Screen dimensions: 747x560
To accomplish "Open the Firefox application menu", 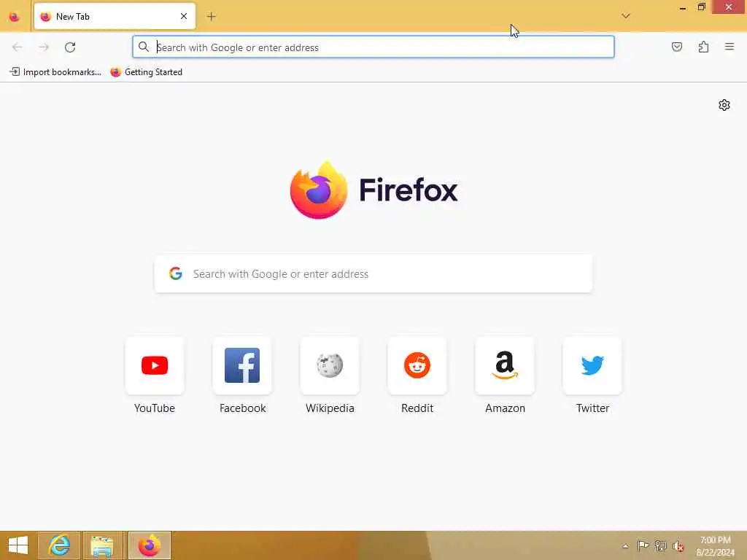I will 729,47.
